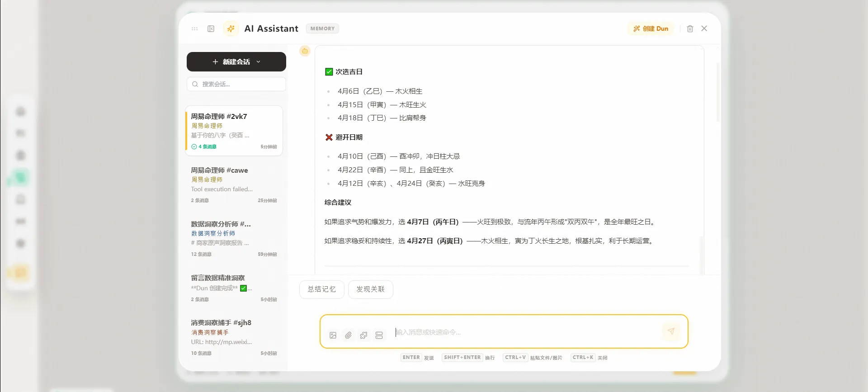Toggle the MEMORY badge
The image size is (868, 392).
[322, 28]
